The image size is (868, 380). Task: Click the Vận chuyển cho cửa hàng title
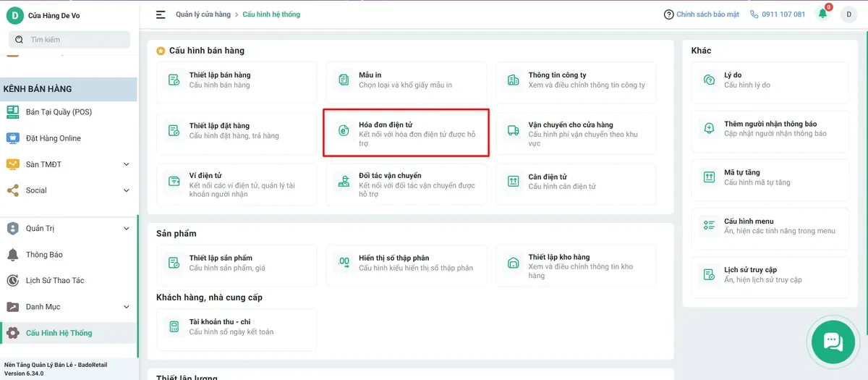571,125
